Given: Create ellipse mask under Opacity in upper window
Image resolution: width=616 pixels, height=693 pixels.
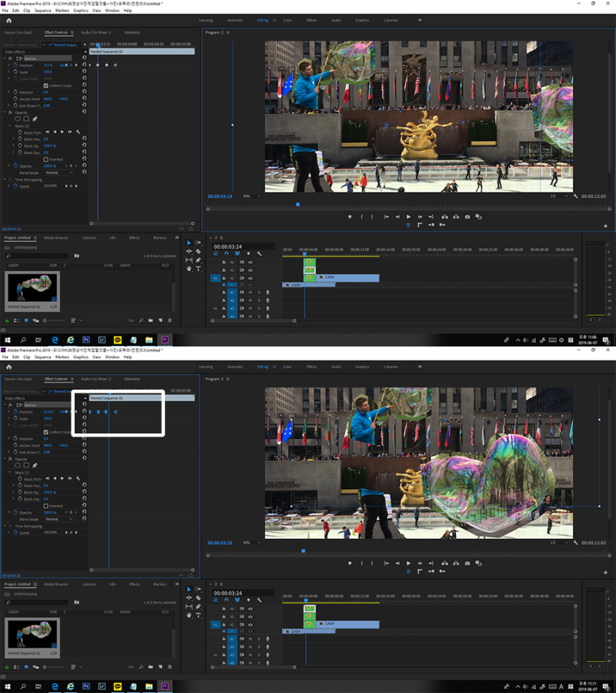Looking at the screenshot, I should coord(18,119).
